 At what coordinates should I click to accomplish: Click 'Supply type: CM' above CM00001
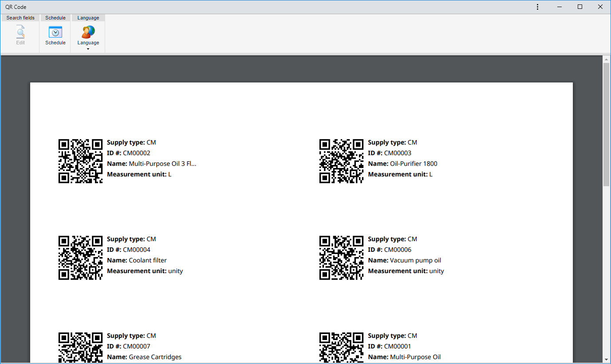click(392, 336)
